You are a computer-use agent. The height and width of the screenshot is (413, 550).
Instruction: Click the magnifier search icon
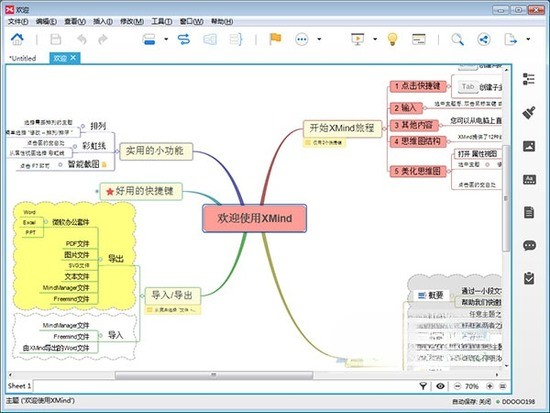(x=457, y=39)
